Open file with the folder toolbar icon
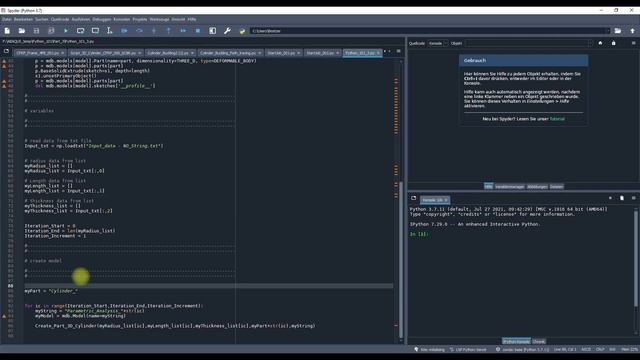This screenshot has width=640, height=360. point(22,31)
